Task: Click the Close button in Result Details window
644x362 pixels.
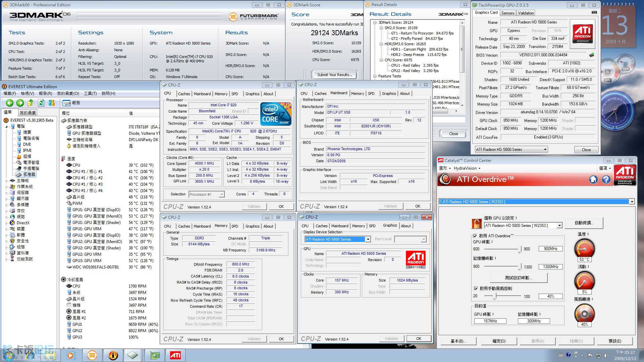Action: [x=453, y=134]
